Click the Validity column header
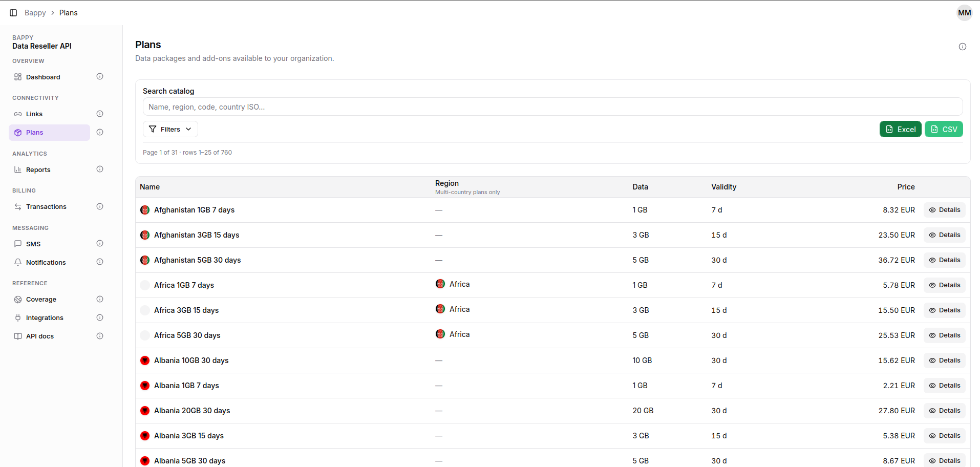This screenshot has height=467, width=980. 723,187
